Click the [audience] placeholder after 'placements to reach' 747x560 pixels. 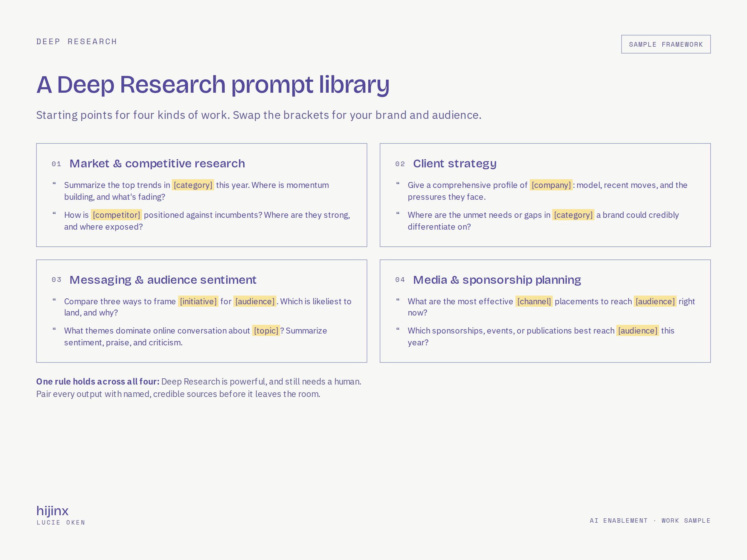pyautogui.click(x=655, y=301)
